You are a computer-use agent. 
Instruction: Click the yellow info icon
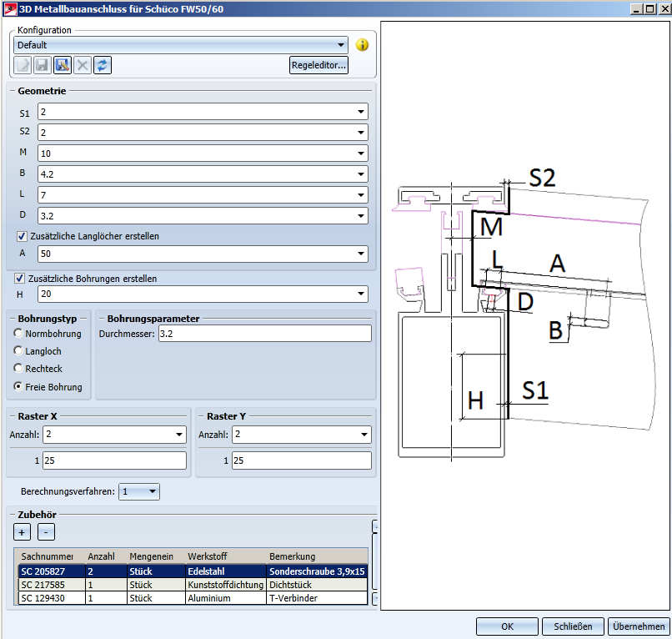[363, 45]
